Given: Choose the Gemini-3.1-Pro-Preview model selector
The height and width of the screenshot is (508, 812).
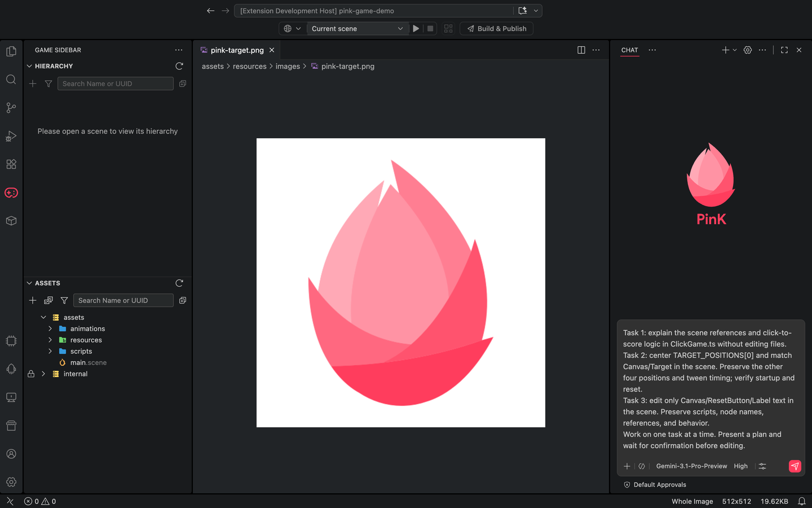Looking at the screenshot, I should (x=691, y=466).
